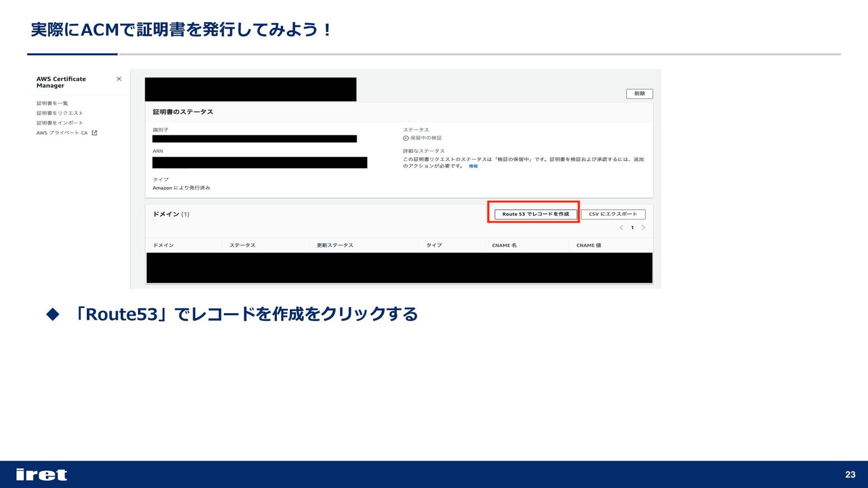Go to previous page chevron in Domains

pyautogui.click(x=621, y=228)
